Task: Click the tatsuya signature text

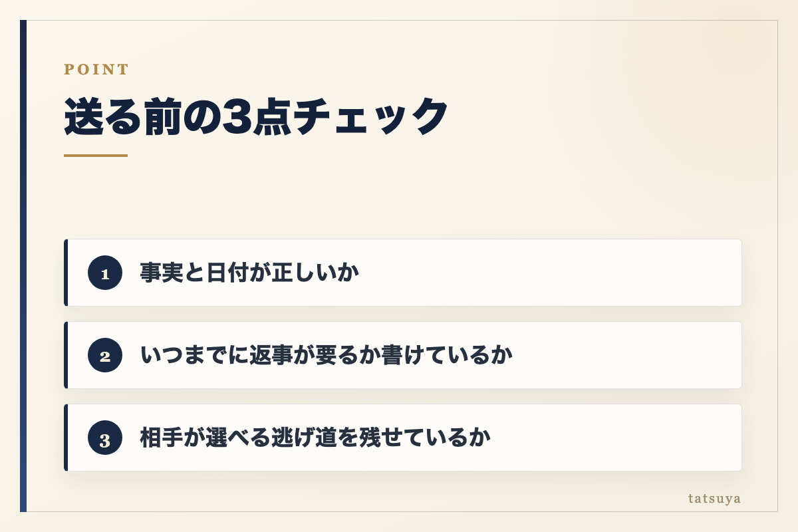Action: click(x=715, y=498)
